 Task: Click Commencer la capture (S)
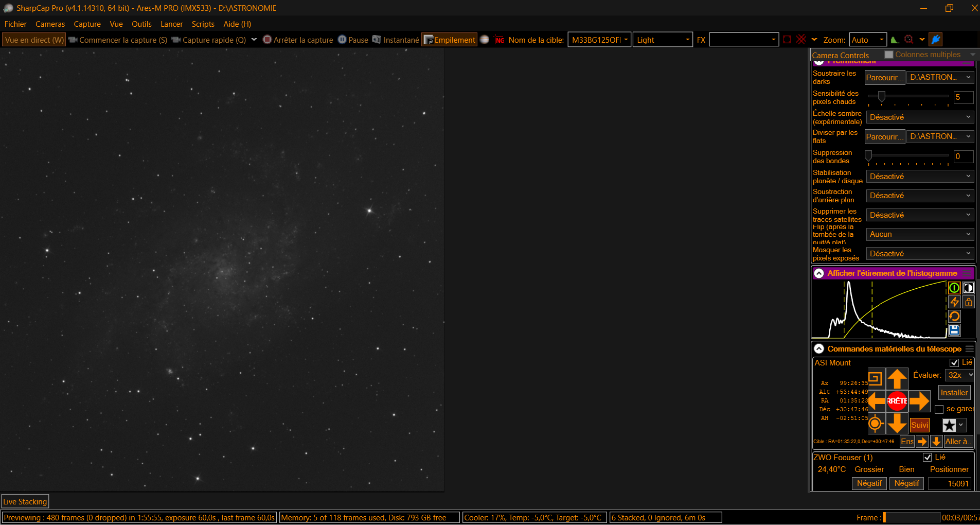coord(118,40)
